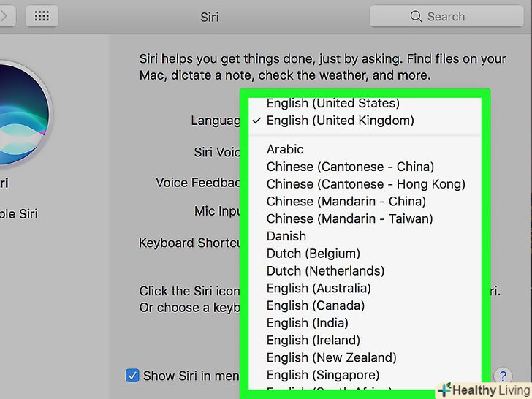Choose Chinese (Cantonese - China)

[x=365, y=167]
